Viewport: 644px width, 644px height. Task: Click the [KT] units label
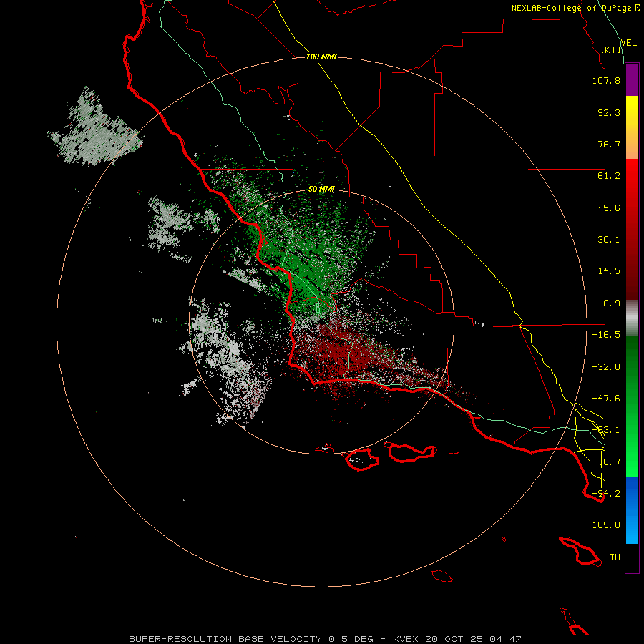(x=611, y=49)
